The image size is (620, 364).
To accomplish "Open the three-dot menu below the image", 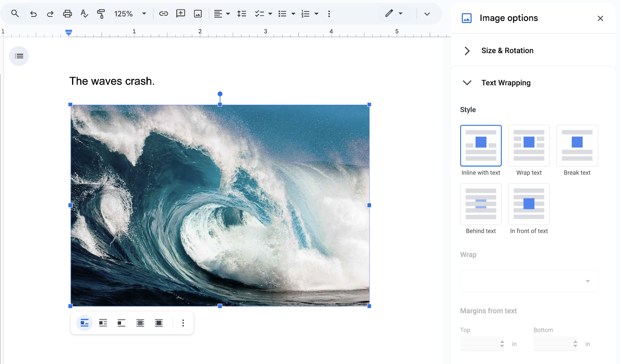I will [183, 323].
